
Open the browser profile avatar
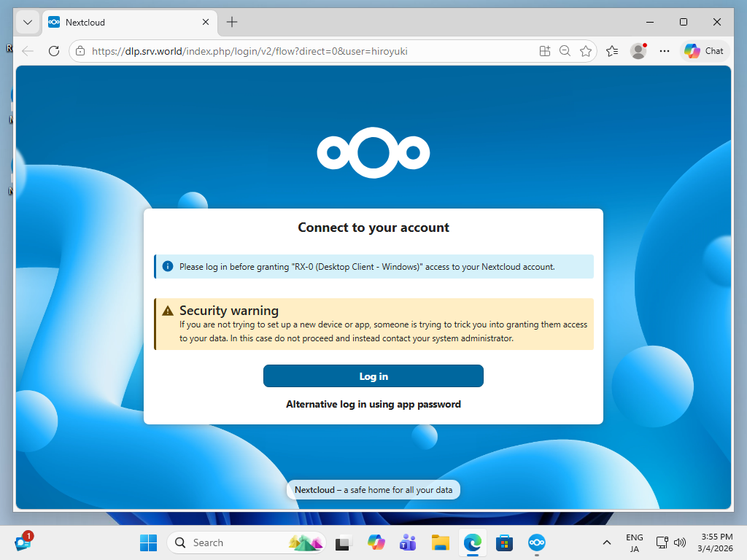(x=638, y=51)
